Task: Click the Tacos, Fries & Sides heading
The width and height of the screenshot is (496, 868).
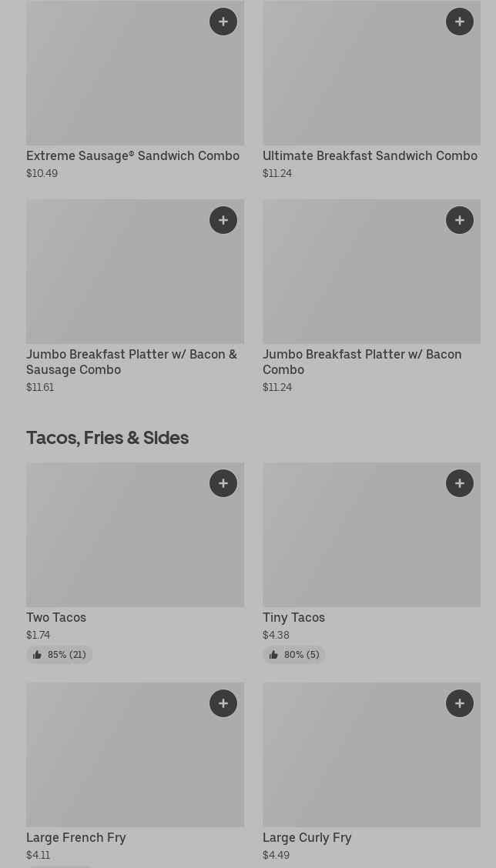Action: pos(107,437)
